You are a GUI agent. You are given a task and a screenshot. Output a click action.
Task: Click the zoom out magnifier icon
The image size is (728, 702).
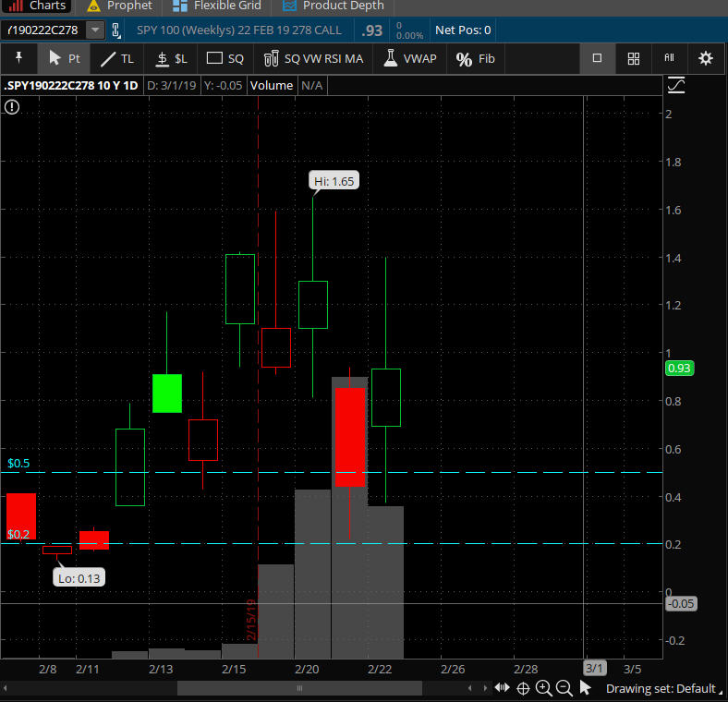tap(564, 688)
